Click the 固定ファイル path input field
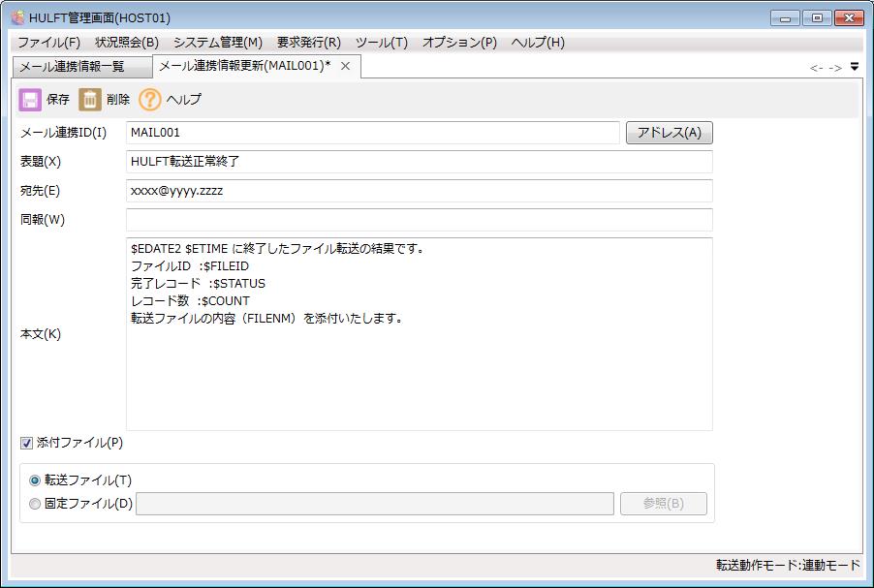The height and width of the screenshot is (588, 874). coord(375,504)
